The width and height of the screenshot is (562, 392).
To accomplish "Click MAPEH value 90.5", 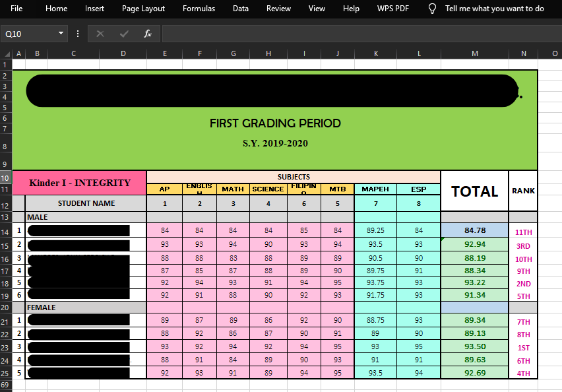I will tap(375, 258).
